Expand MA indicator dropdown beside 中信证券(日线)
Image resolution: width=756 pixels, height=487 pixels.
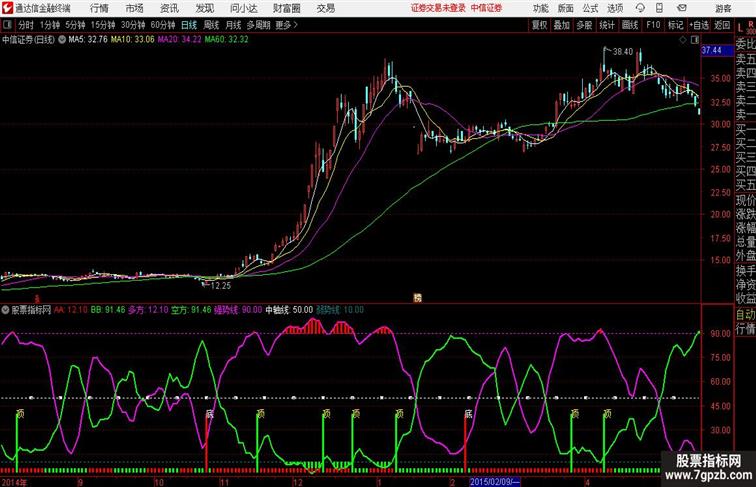(62, 40)
